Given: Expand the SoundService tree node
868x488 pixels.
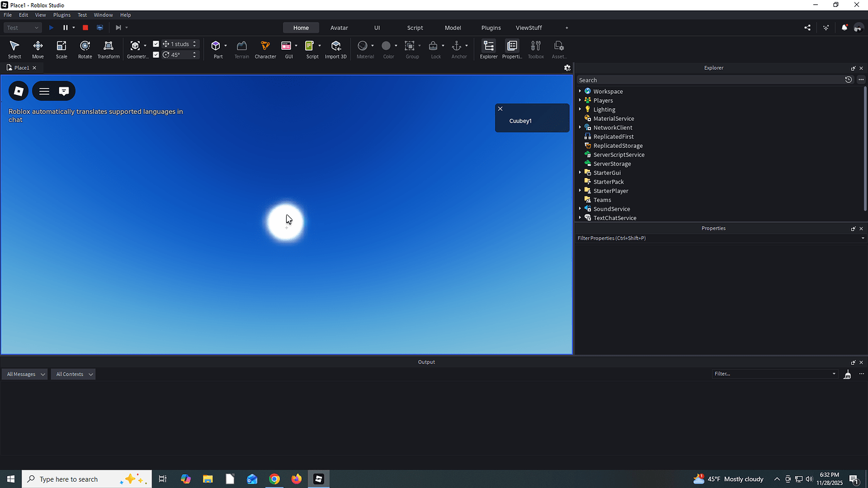Looking at the screenshot, I should pos(580,209).
